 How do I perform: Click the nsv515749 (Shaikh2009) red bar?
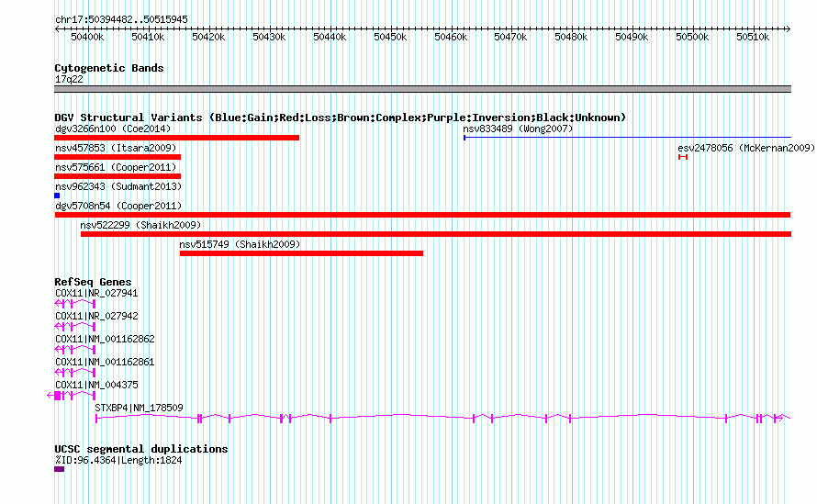tap(301, 253)
